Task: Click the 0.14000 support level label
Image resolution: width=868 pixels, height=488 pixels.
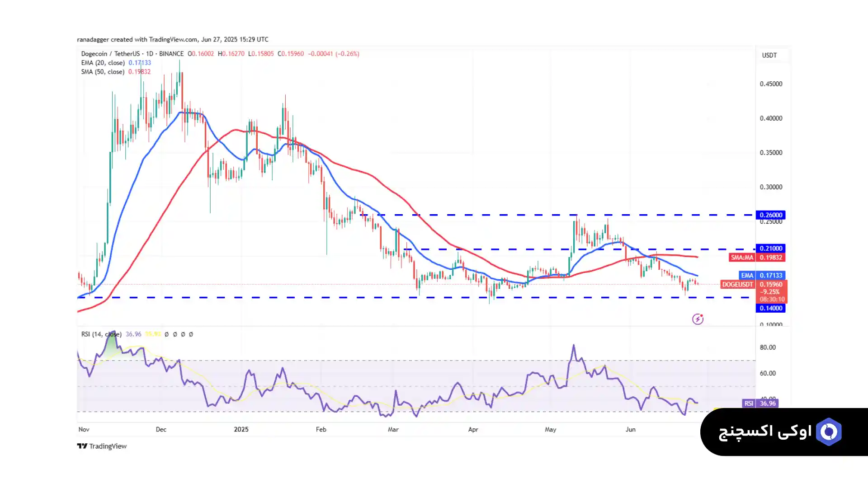Action: tap(770, 308)
